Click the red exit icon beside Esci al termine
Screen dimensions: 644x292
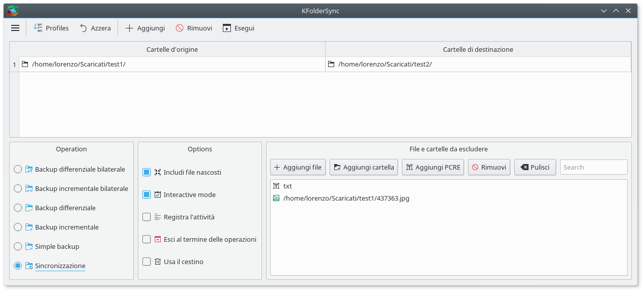158,239
